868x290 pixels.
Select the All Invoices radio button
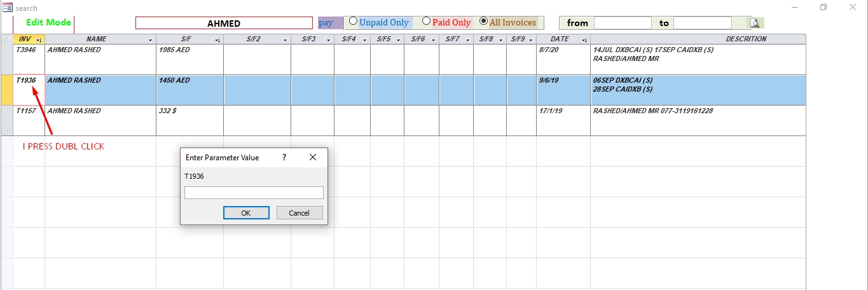484,22
